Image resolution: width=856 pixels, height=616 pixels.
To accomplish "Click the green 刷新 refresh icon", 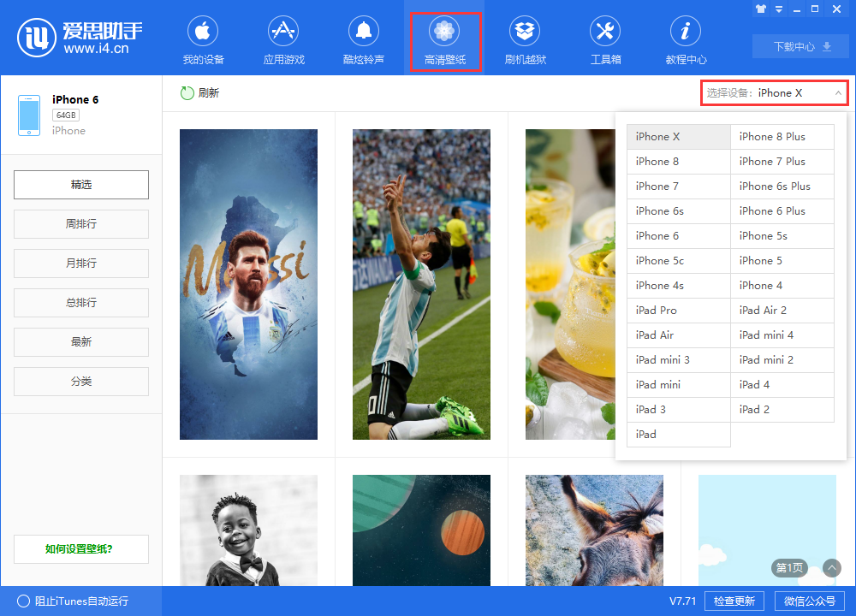I will 187,93.
